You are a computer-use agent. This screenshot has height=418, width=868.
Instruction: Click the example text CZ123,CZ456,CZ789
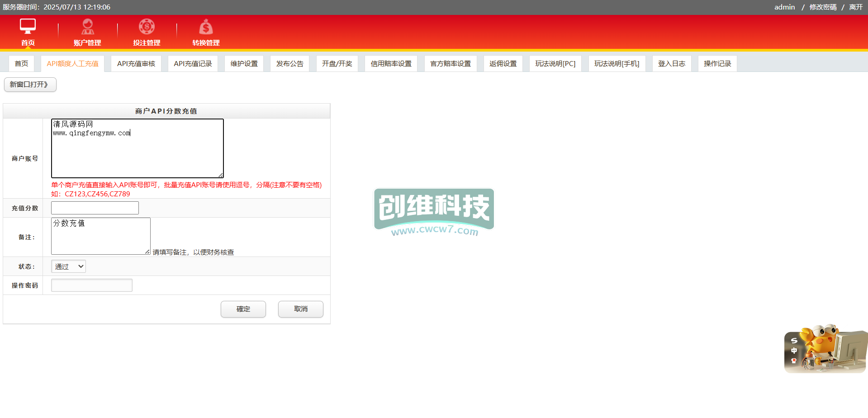point(97,194)
